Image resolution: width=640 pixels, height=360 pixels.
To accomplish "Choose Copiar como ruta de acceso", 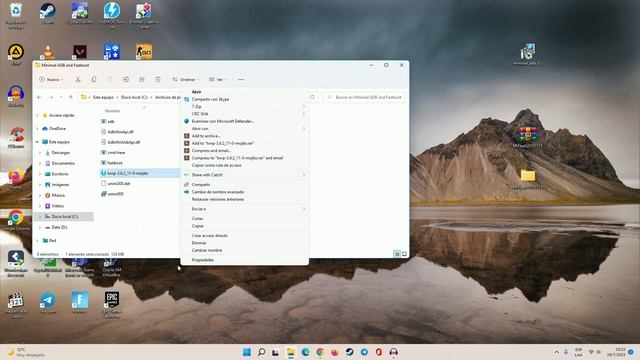I will pyautogui.click(x=244, y=165).
